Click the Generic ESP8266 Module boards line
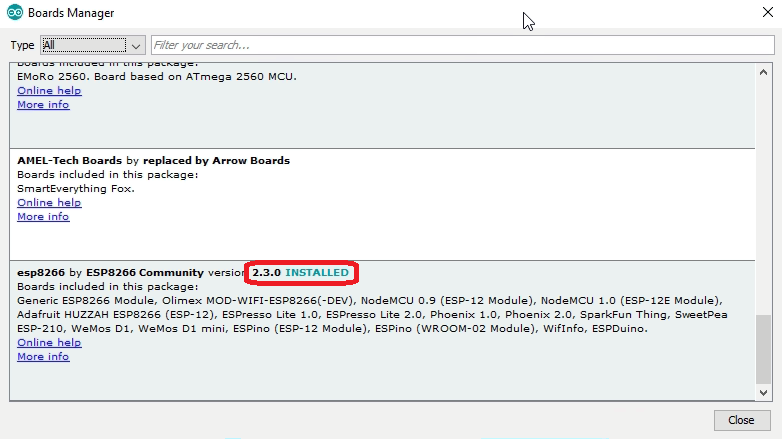This screenshot has height=439, width=782. tap(370, 301)
